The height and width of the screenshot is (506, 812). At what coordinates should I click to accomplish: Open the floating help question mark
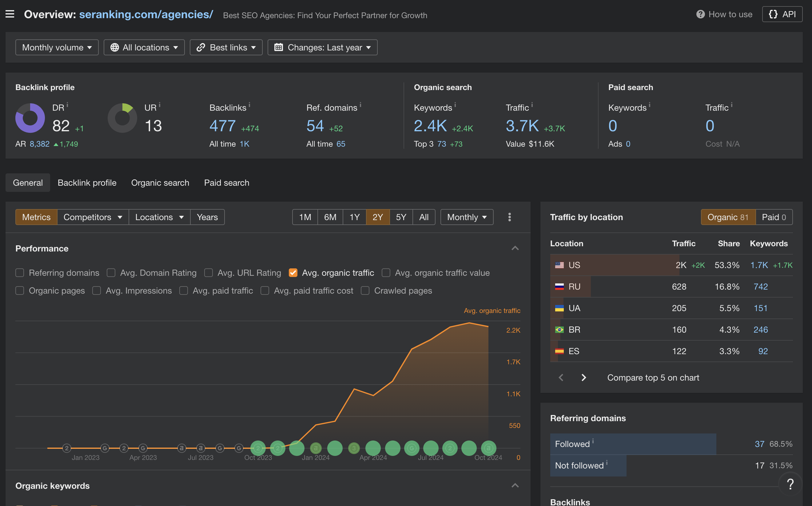[790, 484]
